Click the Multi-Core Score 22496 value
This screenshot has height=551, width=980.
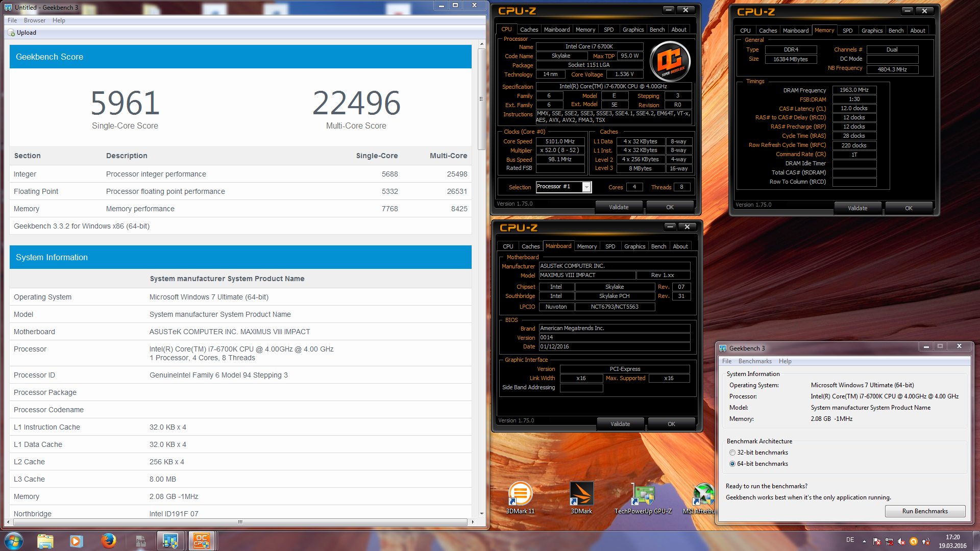point(356,103)
